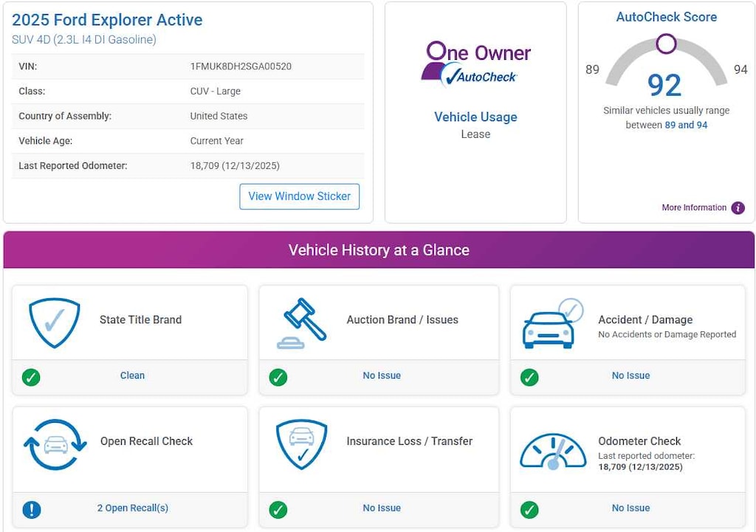Click the blue exclamation open recall alert icon
This screenshot has width=756, height=532.
coord(31,509)
